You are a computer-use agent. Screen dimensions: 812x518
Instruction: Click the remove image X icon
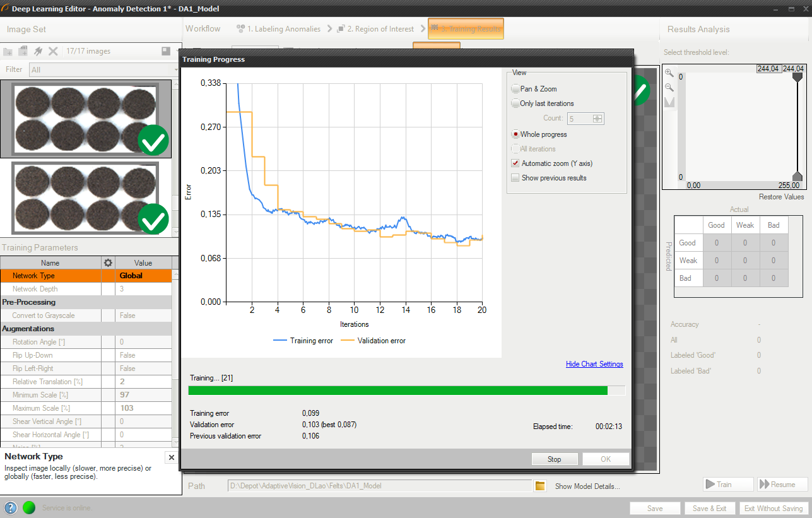pos(53,51)
